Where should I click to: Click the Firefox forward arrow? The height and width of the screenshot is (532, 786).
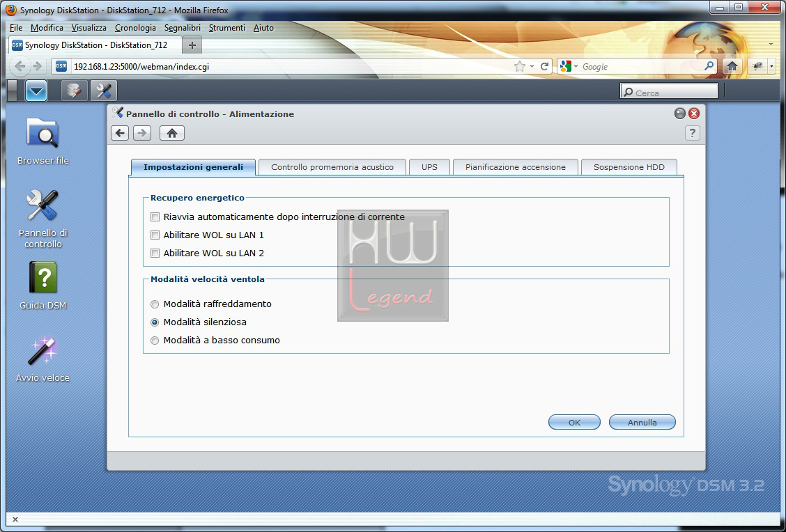[38, 66]
